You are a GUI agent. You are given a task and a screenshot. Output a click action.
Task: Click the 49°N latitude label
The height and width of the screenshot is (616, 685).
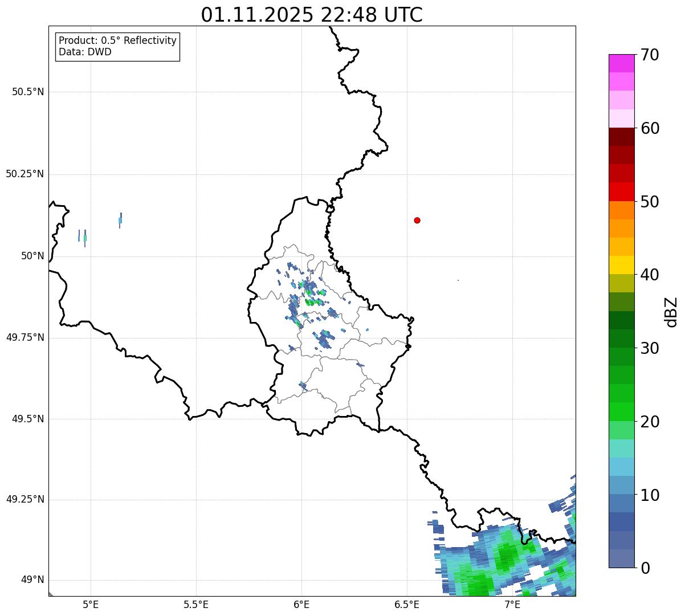tap(32, 580)
